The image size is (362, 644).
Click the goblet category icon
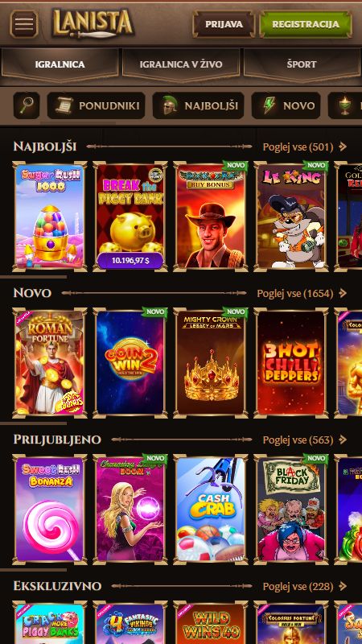[x=345, y=105]
